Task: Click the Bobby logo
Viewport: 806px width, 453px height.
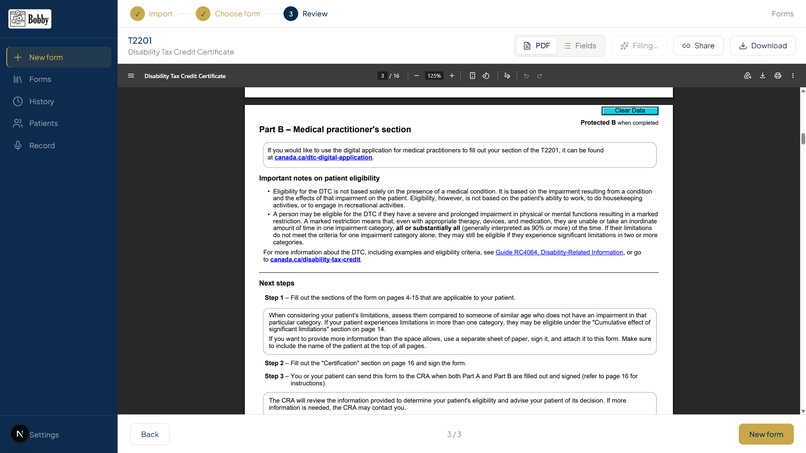Action: pyautogui.click(x=30, y=19)
